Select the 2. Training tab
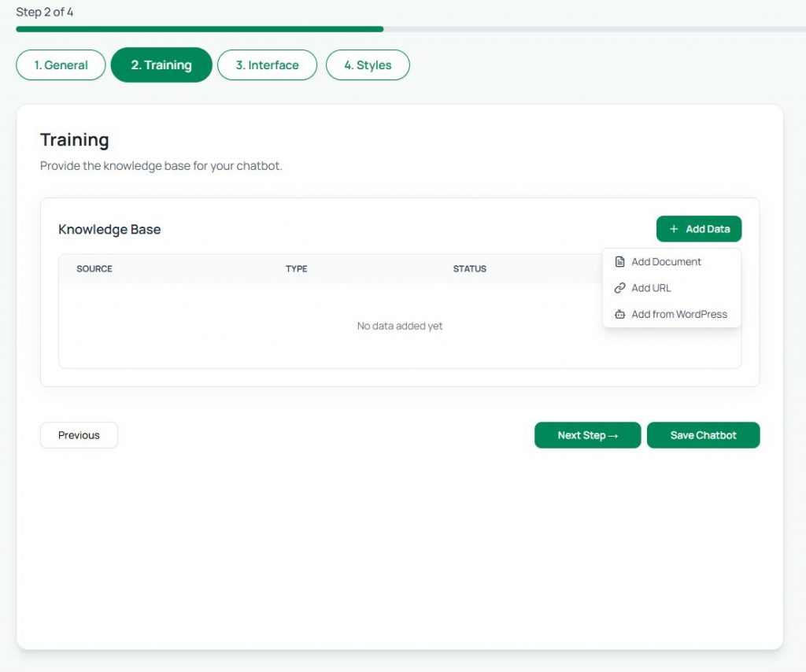The height and width of the screenshot is (672, 806). [x=161, y=65]
